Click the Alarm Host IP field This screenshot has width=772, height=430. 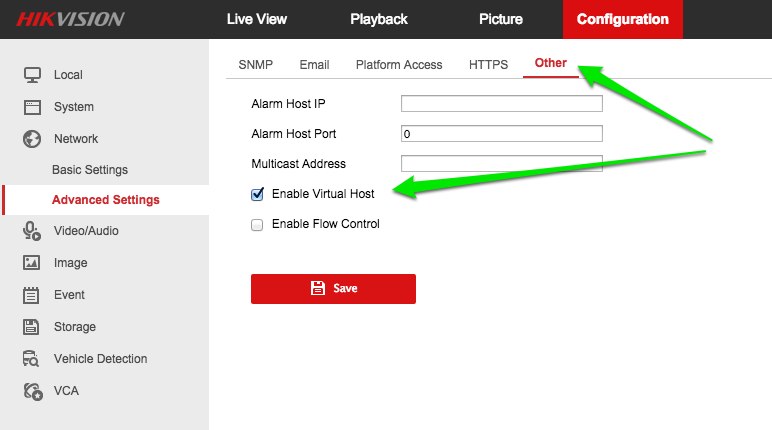[x=501, y=103]
